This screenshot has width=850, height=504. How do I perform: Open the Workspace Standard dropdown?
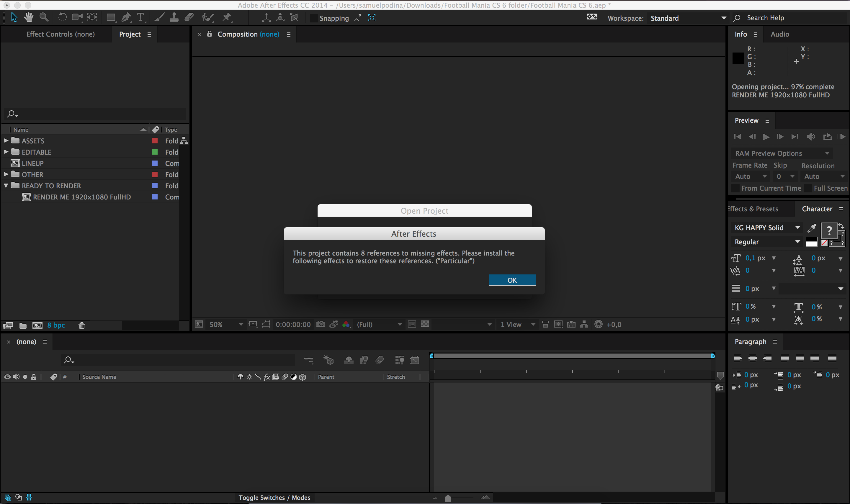coord(688,18)
